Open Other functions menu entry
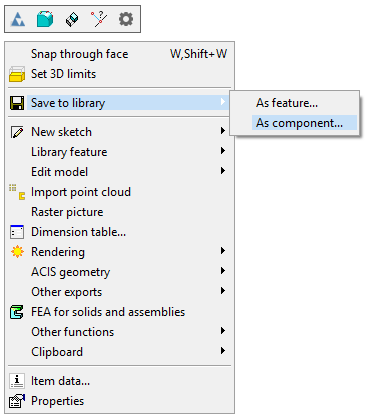Screen dimensions: 371x420 [x=119, y=332]
